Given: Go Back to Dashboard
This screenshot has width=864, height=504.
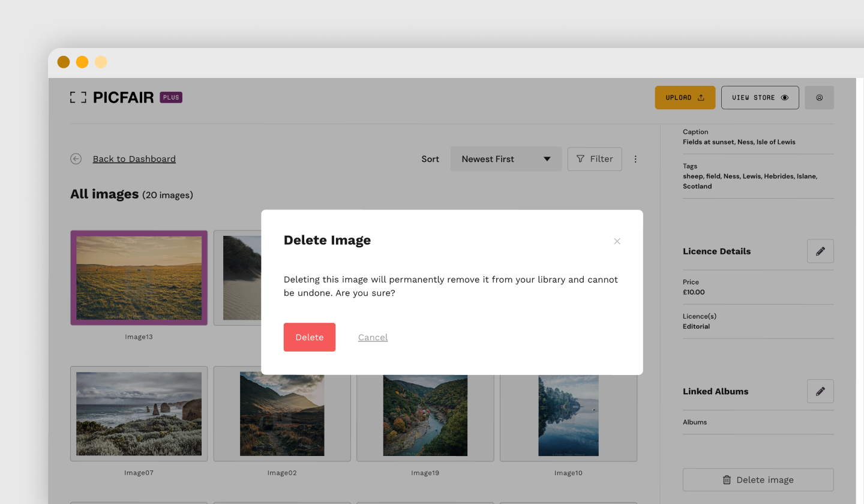Looking at the screenshot, I should pyautogui.click(x=134, y=159).
